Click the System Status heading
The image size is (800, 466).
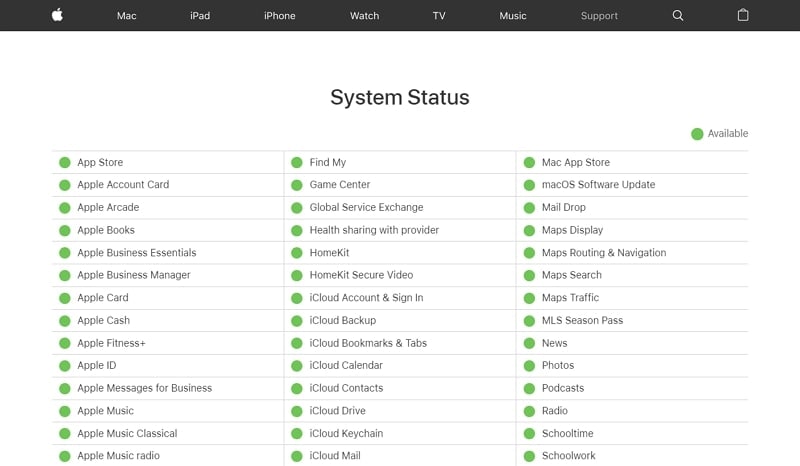click(x=400, y=98)
